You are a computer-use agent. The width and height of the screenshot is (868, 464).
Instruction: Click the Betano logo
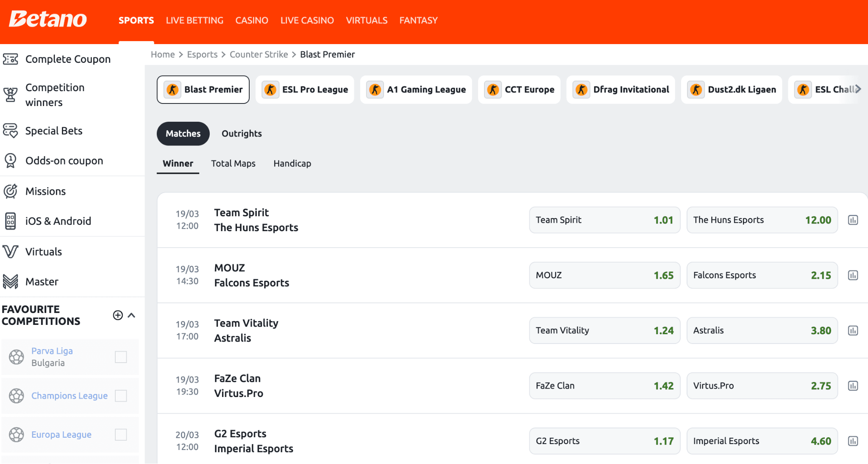pyautogui.click(x=47, y=19)
